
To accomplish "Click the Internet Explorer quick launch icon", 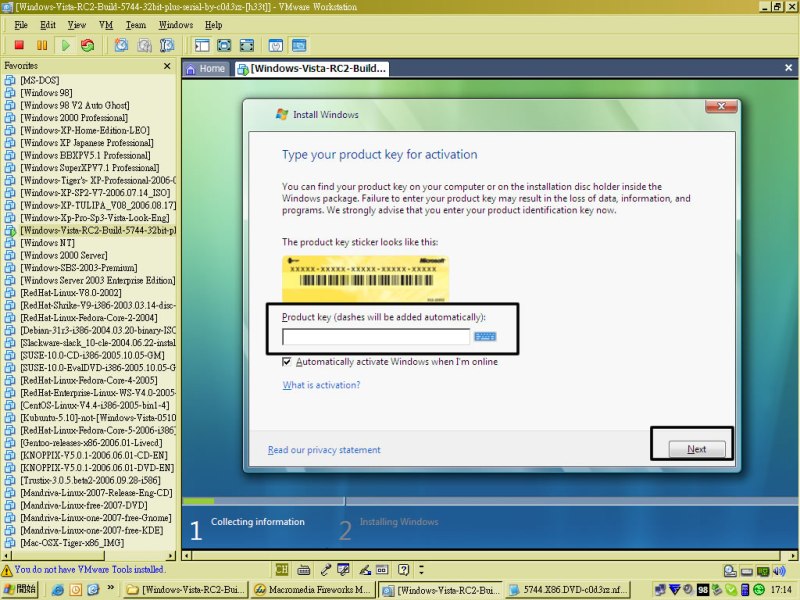I will 58,590.
